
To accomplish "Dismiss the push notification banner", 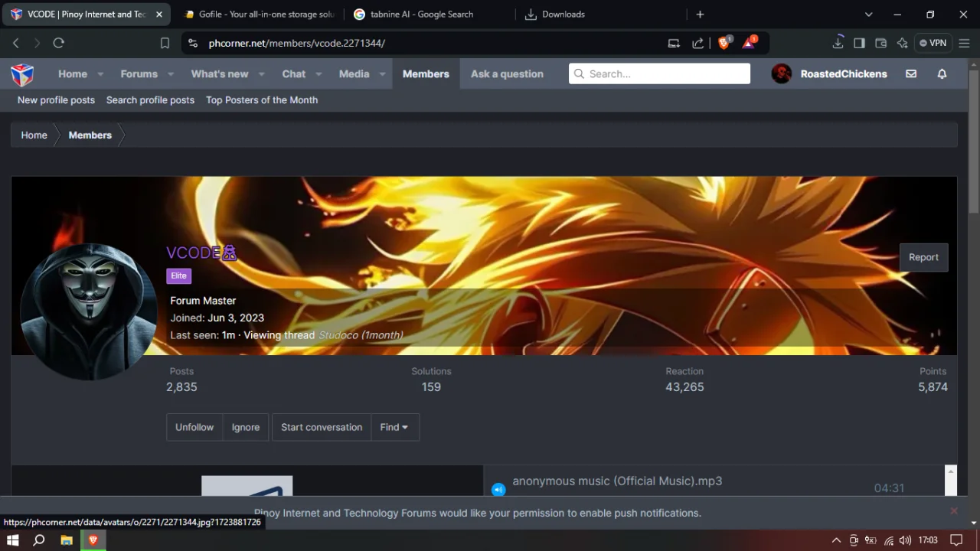I will coord(954,510).
